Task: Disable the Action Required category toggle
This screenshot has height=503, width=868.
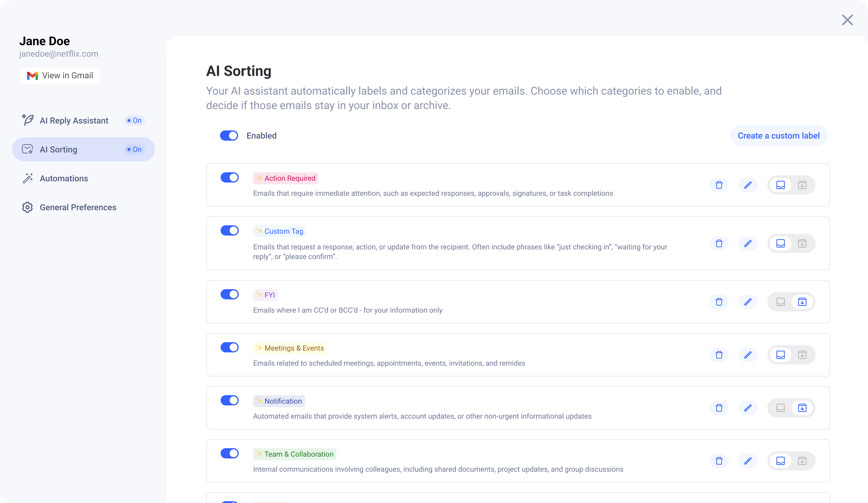Action: [229, 178]
